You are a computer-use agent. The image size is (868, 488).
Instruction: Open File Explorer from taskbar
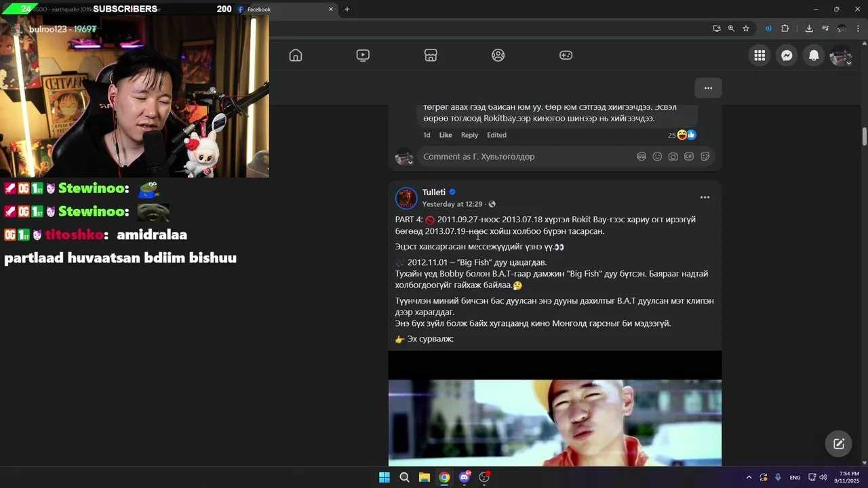tap(424, 477)
